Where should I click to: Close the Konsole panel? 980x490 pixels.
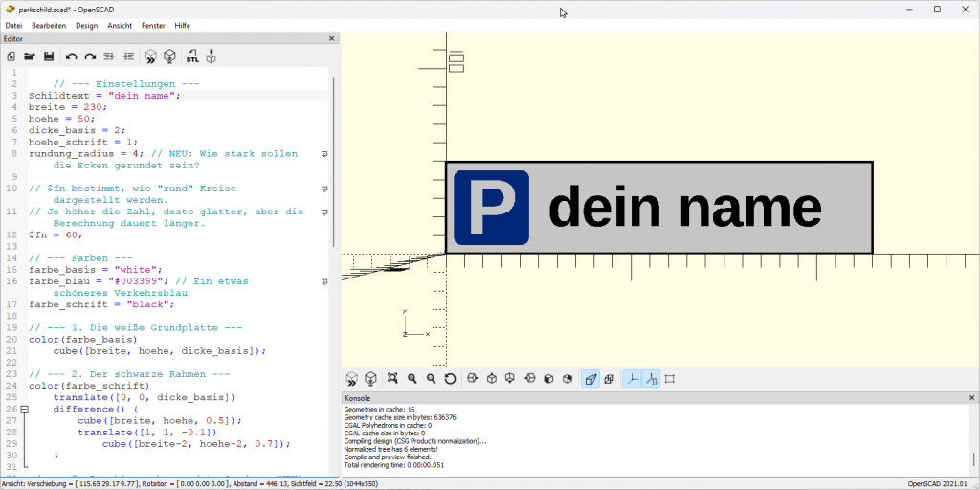coord(971,398)
